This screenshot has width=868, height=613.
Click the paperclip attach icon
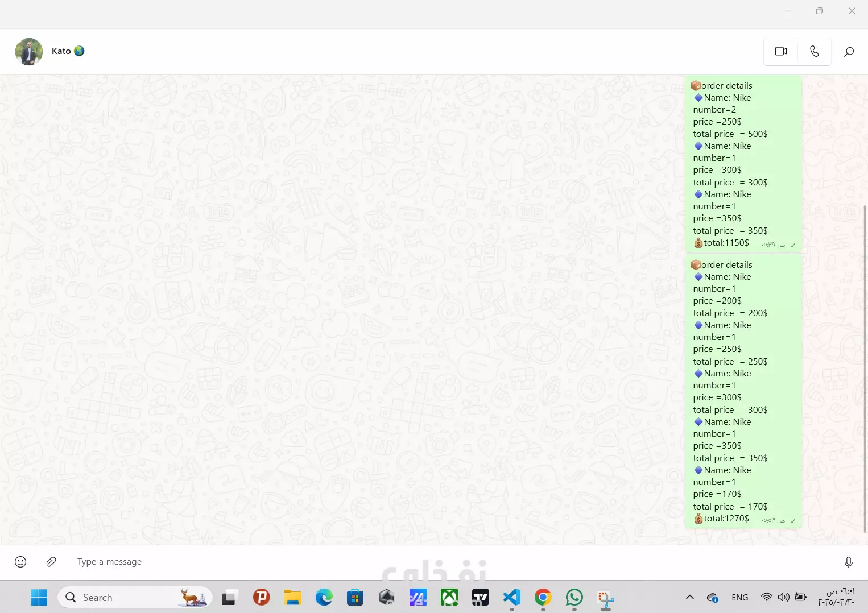[x=51, y=562]
